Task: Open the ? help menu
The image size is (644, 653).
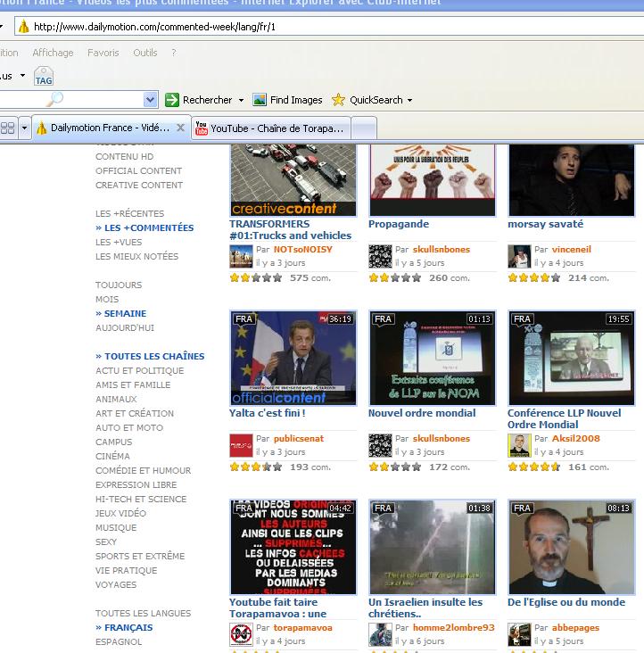Action: point(174,53)
